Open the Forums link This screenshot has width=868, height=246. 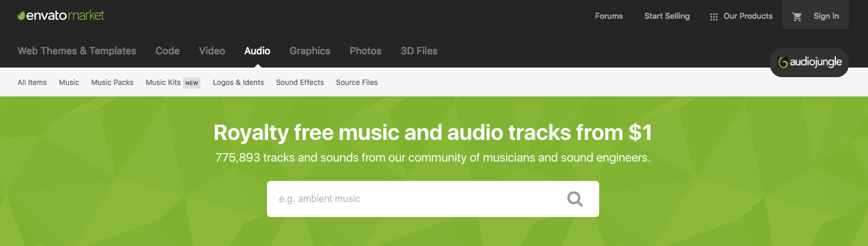(x=609, y=16)
